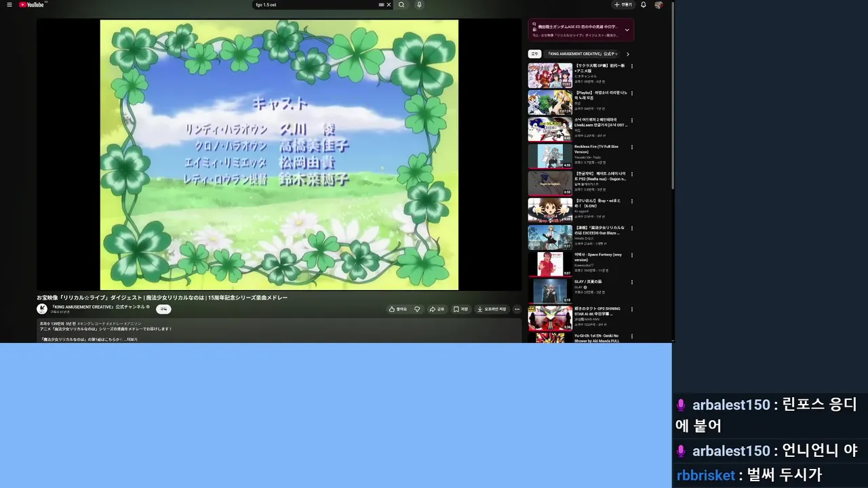Clear the search box with the X icon
Viewport: 868px width, 488px height.
[x=389, y=5]
